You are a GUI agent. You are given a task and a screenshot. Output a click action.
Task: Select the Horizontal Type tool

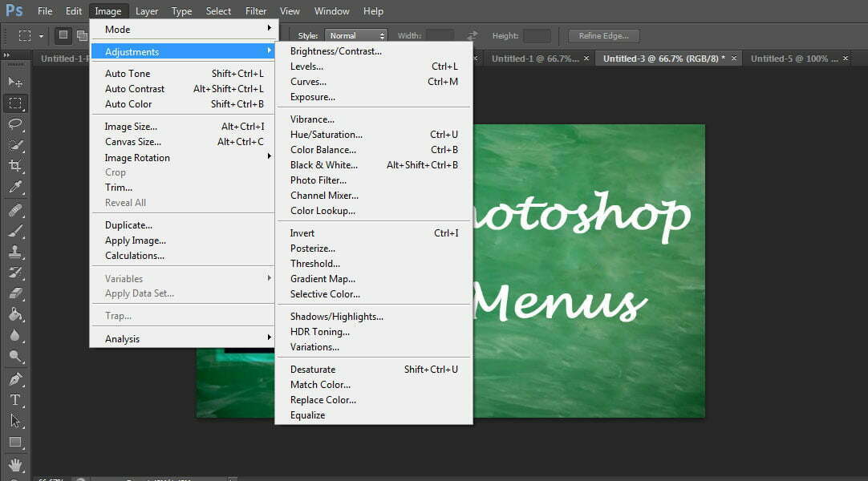tap(15, 400)
